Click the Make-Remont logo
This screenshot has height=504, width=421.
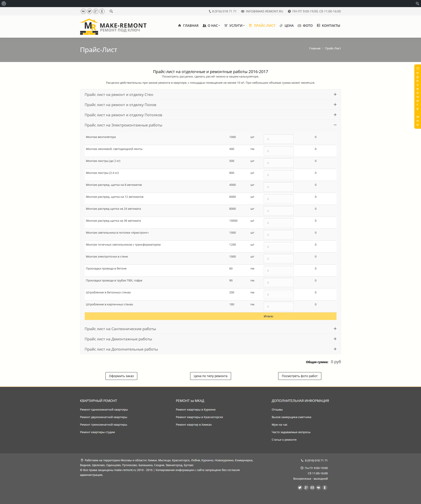tap(113, 27)
